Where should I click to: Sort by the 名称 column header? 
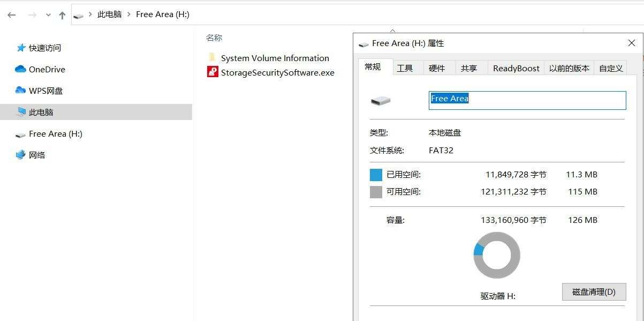click(x=214, y=38)
